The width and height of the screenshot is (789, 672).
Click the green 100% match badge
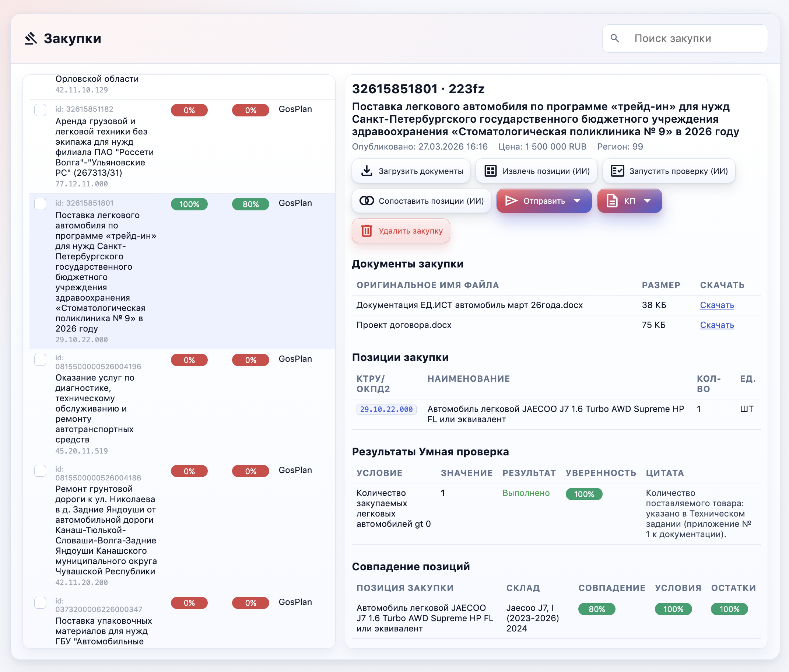coord(189,204)
